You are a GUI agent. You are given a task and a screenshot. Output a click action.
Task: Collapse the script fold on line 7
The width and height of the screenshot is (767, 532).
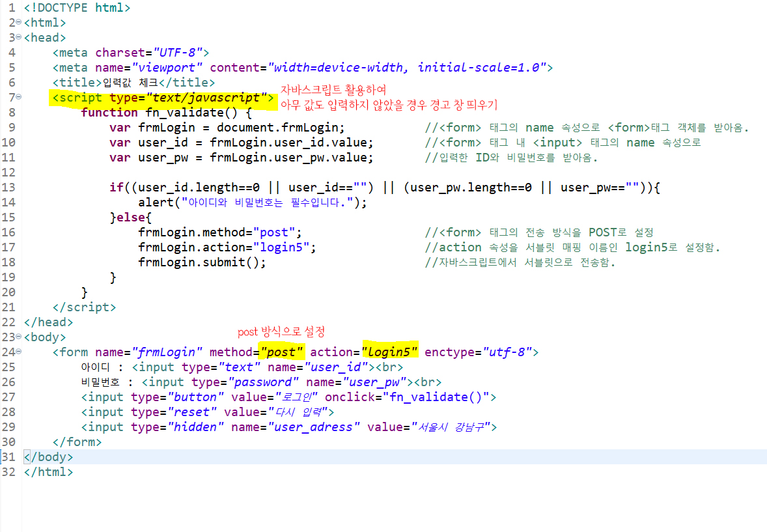19,97
